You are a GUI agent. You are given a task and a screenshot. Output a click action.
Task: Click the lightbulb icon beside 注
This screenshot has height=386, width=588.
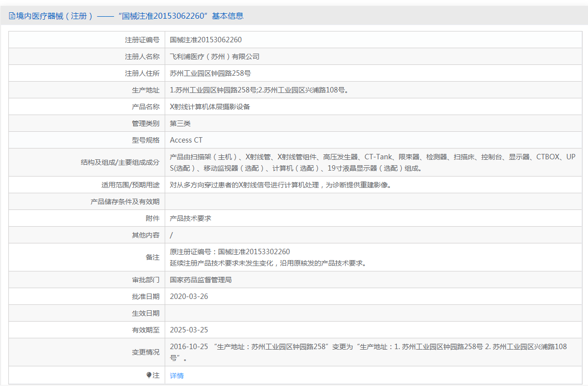click(x=149, y=375)
